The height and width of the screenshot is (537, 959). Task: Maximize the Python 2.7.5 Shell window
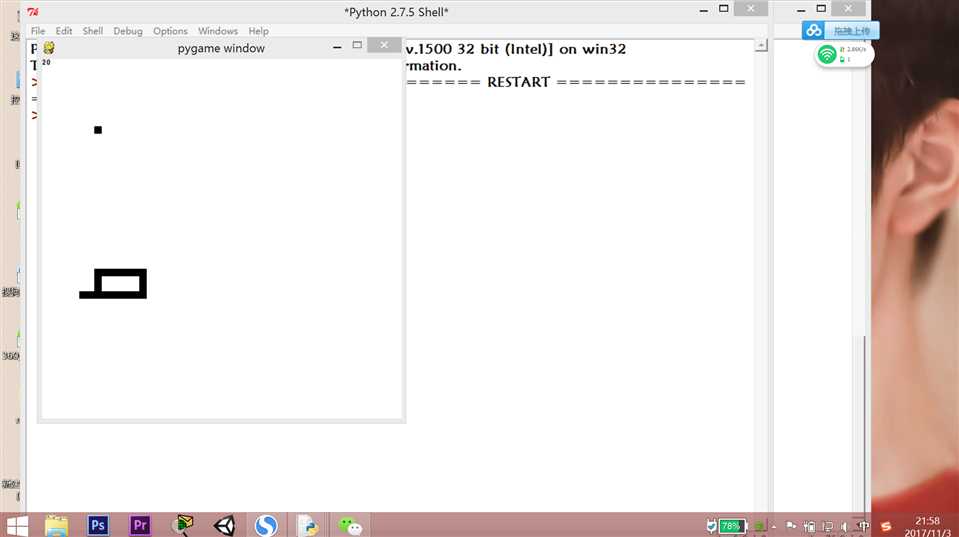click(724, 9)
